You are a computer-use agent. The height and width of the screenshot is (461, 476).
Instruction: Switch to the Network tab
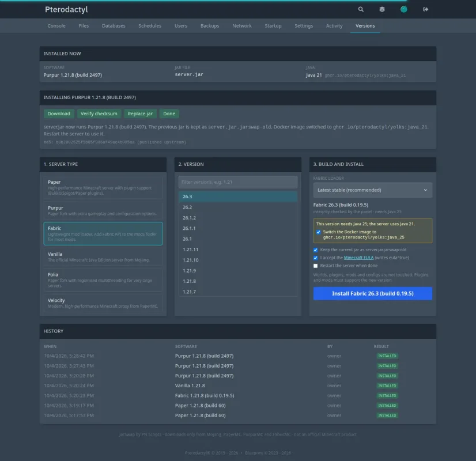pyautogui.click(x=241, y=26)
